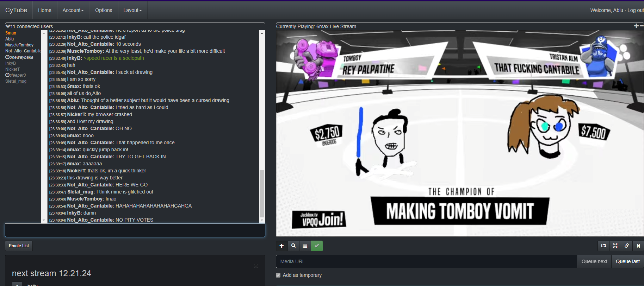Toggle the green checkmark vote button

(x=317, y=246)
